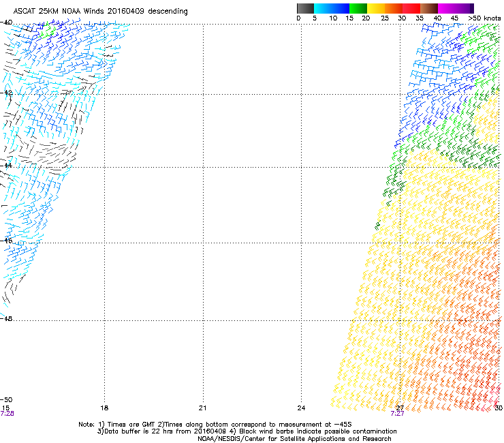Click the '>50 knots' legend label
The height and width of the screenshot is (443, 504).
(484, 18)
